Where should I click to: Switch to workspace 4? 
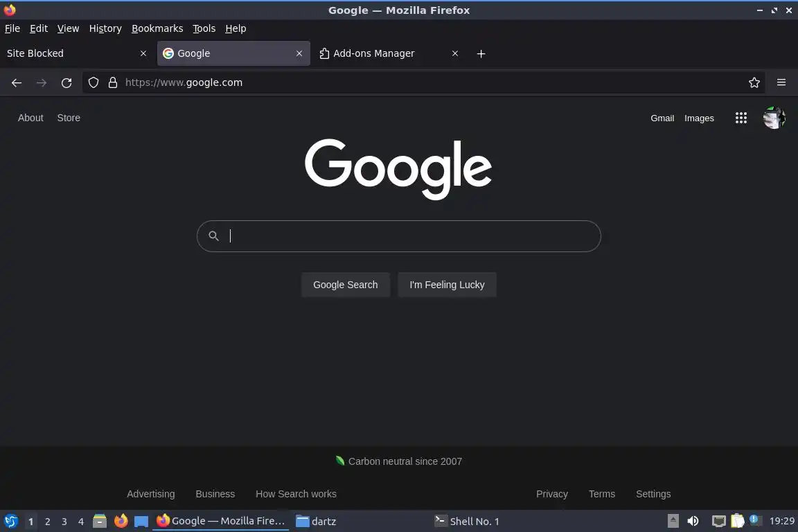(81, 522)
